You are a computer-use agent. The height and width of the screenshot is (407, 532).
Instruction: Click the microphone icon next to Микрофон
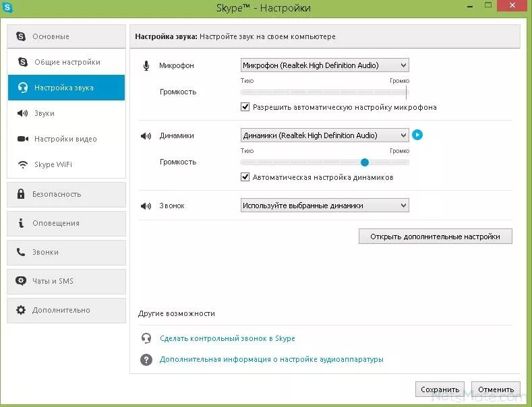click(146, 65)
